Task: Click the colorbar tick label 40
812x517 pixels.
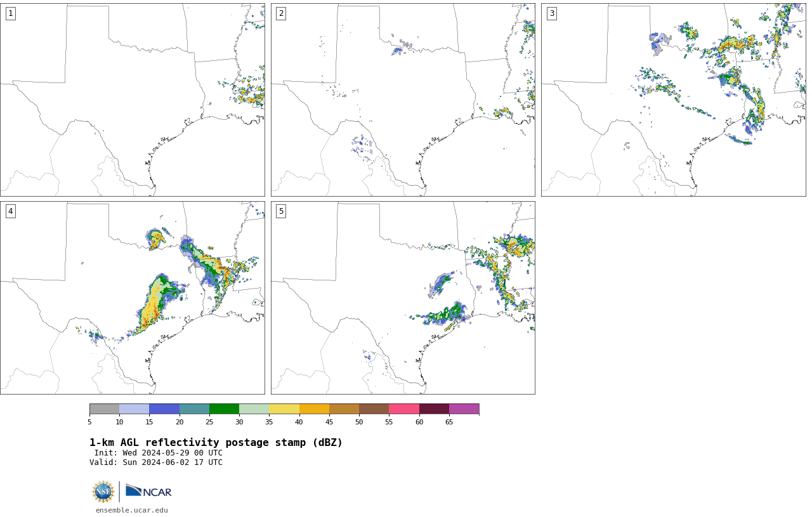Action: (299, 422)
